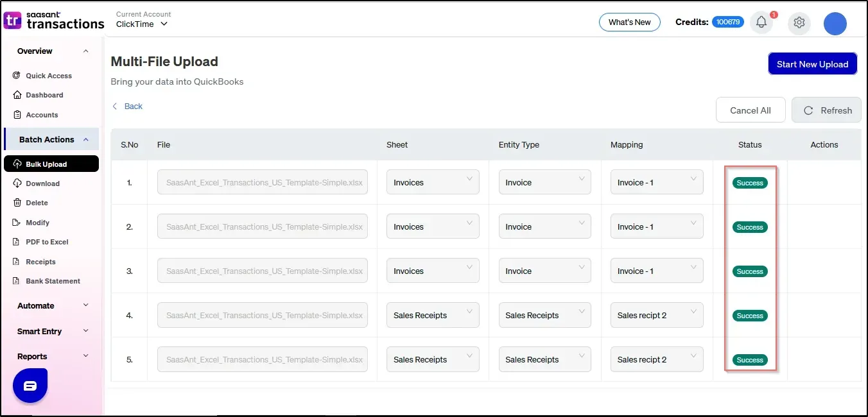868x417 pixels.
Task: Open row 2 Sheet dropdown
Action: coord(433,226)
